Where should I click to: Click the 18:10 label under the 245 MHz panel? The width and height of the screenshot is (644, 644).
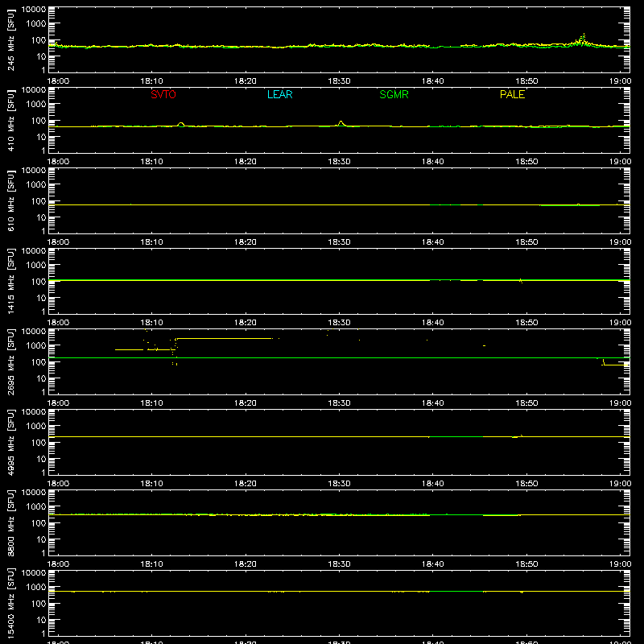coord(151,81)
